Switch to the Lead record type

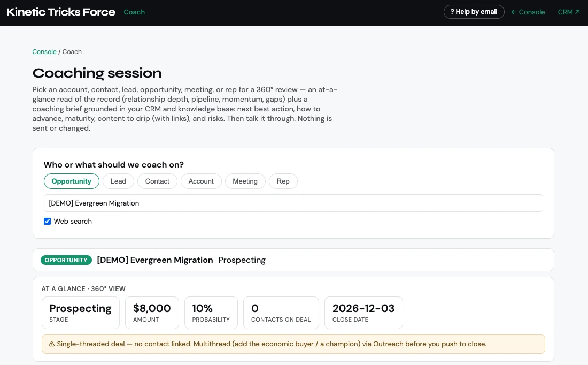click(118, 181)
